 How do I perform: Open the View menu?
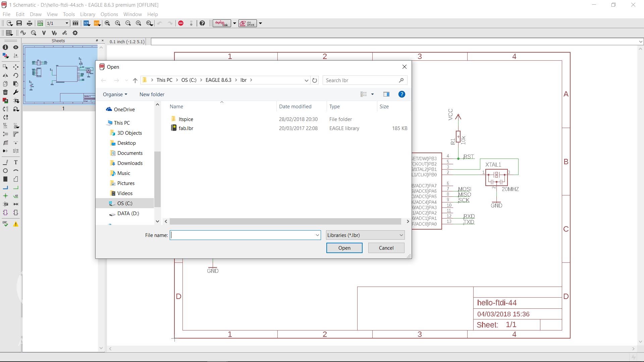[x=52, y=14]
